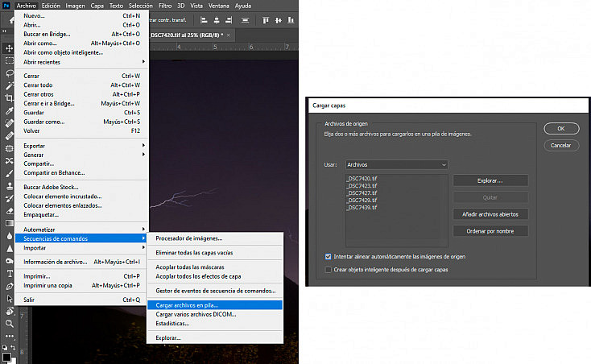Uncheck Intentar alinear automáticamente las imágenes
The image size is (591, 364).
[328, 257]
